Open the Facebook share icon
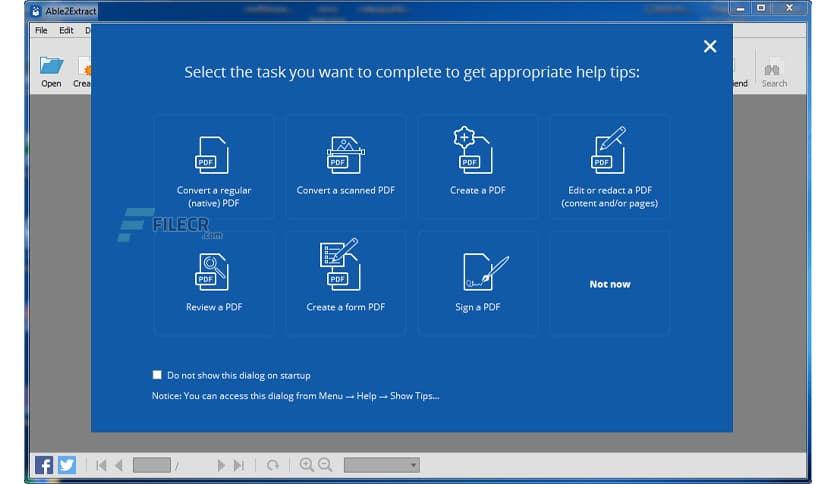 coord(44,465)
